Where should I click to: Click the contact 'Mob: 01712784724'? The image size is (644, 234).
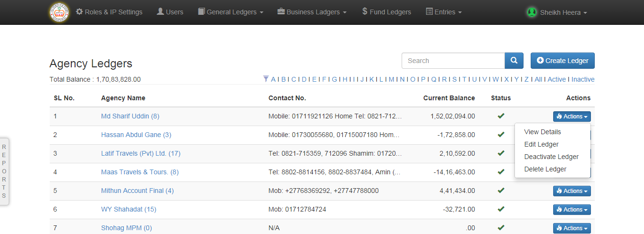pyautogui.click(x=297, y=209)
